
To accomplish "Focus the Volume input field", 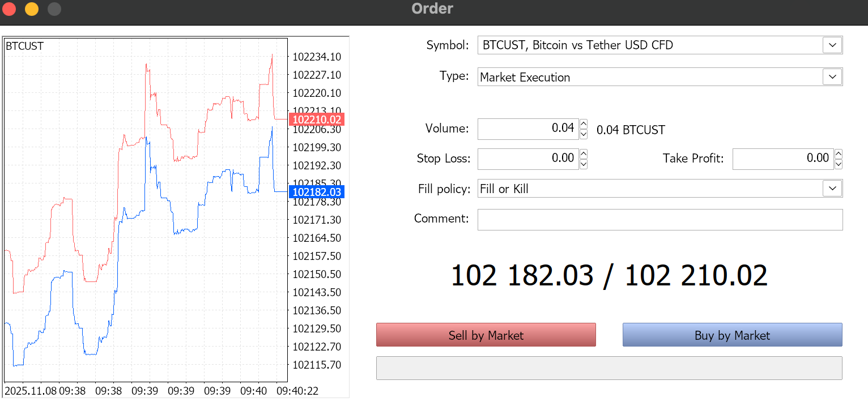I will coord(527,129).
